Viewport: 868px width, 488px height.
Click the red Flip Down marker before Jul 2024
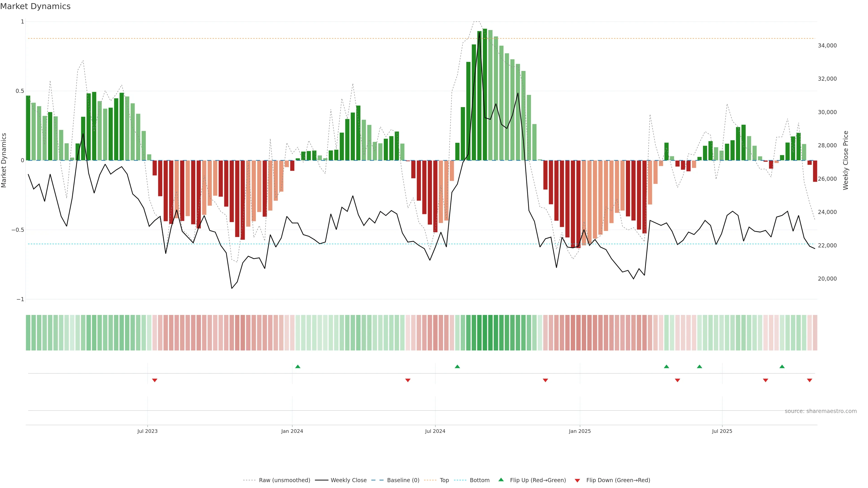tap(408, 380)
